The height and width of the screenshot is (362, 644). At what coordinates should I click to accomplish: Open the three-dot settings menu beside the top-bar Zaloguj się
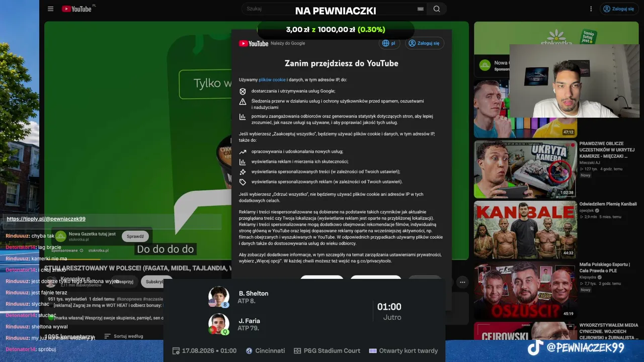[592, 9]
